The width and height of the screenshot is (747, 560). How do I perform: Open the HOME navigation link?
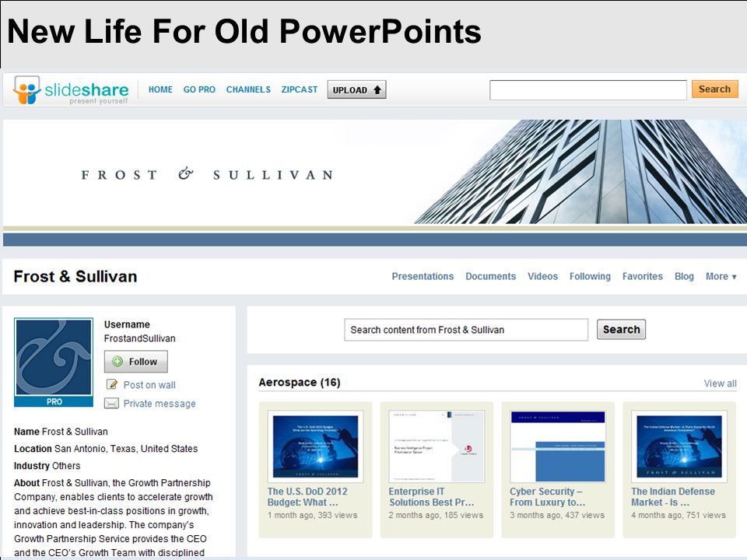click(x=160, y=89)
